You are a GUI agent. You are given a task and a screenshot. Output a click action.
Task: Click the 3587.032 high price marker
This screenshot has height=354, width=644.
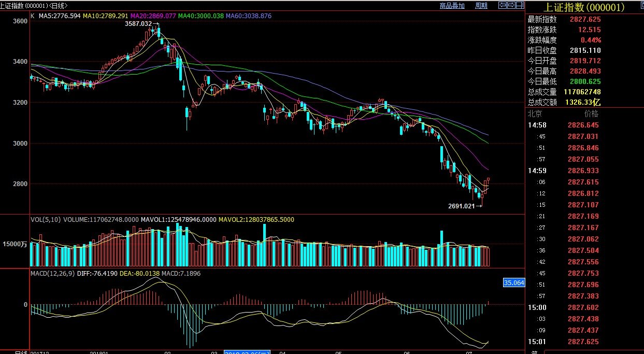(x=138, y=24)
